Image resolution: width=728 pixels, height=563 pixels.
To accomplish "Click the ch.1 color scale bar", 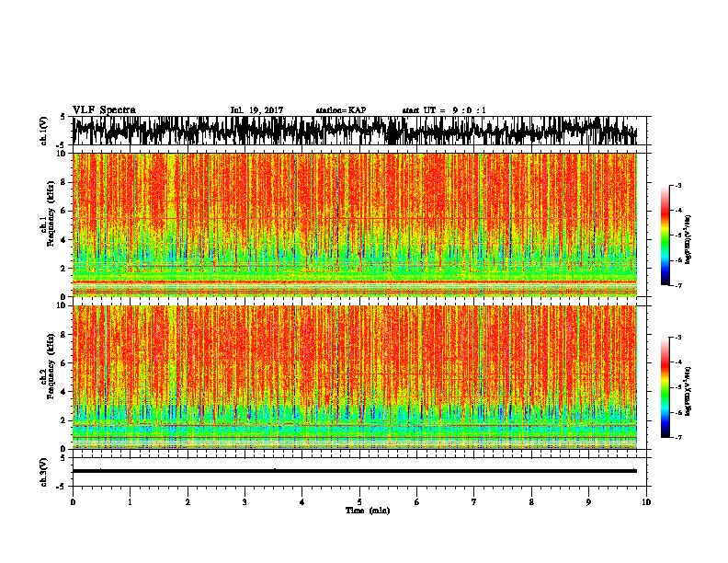I will coord(665,236).
